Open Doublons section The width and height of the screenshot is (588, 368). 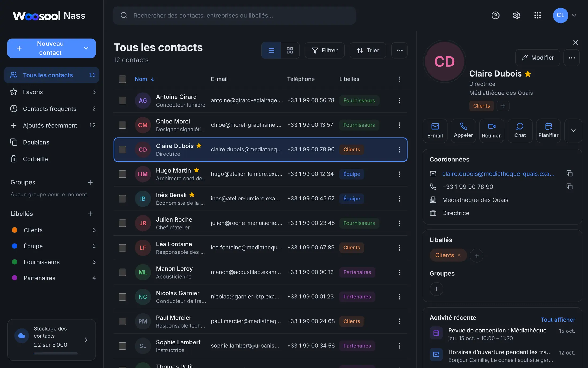pyautogui.click(x=52, y=142)
